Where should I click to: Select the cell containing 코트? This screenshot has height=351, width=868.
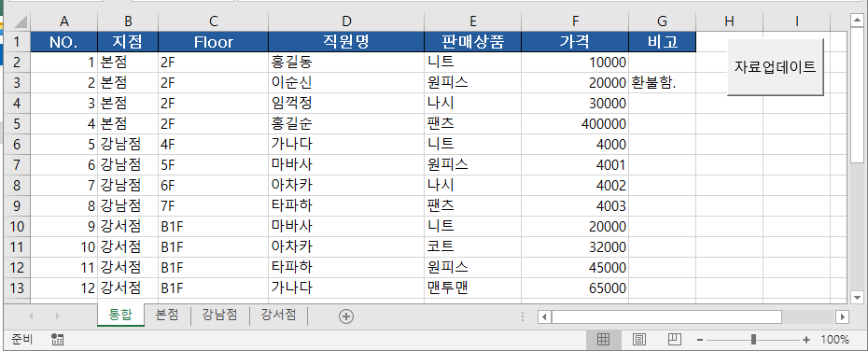[x=473, y=247]
